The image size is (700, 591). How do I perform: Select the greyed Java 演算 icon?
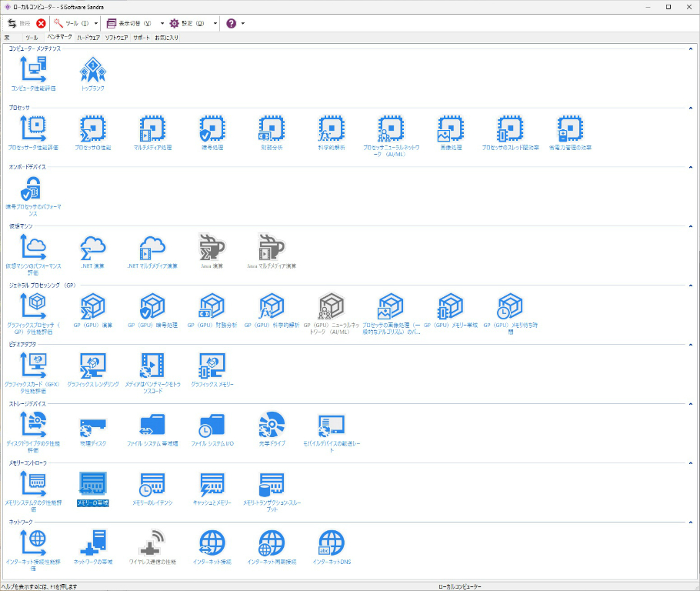[212, 251]
